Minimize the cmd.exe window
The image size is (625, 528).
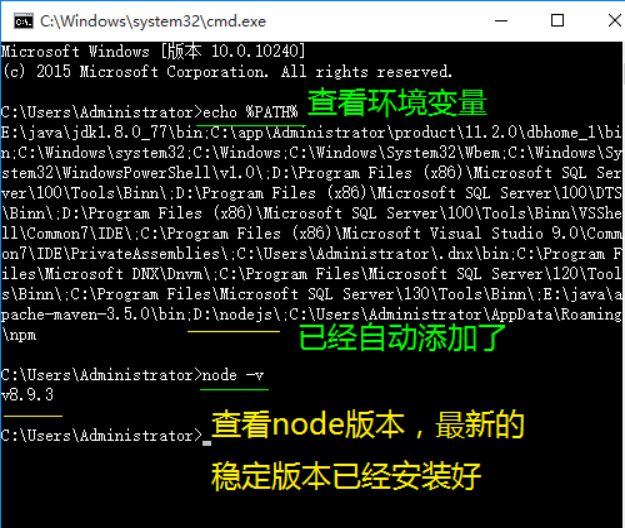click(501, 21)
